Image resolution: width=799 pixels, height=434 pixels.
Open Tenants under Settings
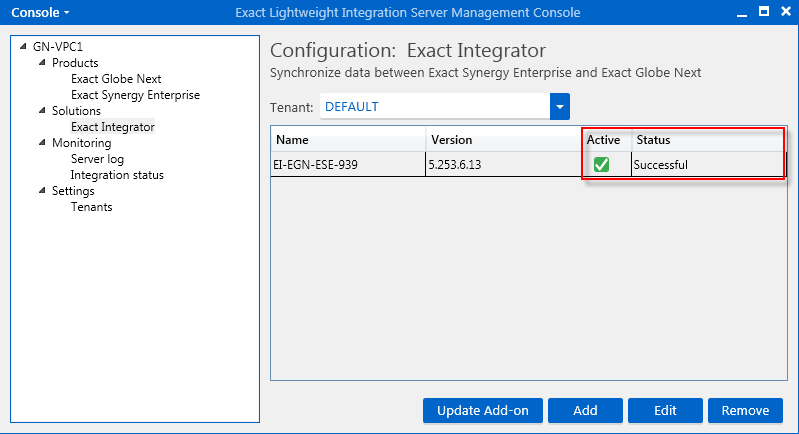pyautogui.click(x=91, y=207)
